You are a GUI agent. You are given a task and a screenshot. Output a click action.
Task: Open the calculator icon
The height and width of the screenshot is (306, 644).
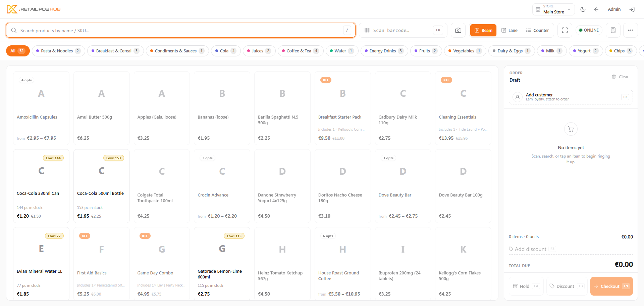[x=613, y=30]
